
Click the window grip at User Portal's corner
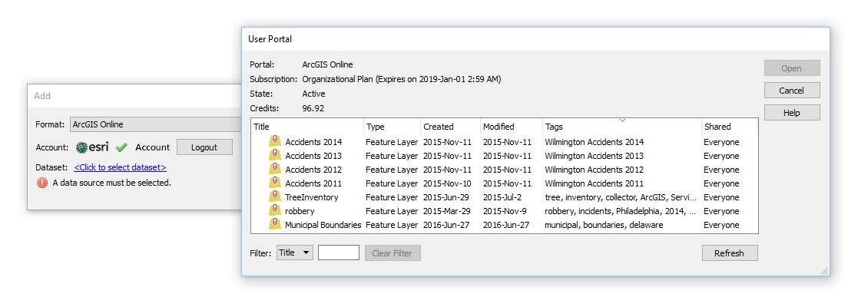point(824,270)
